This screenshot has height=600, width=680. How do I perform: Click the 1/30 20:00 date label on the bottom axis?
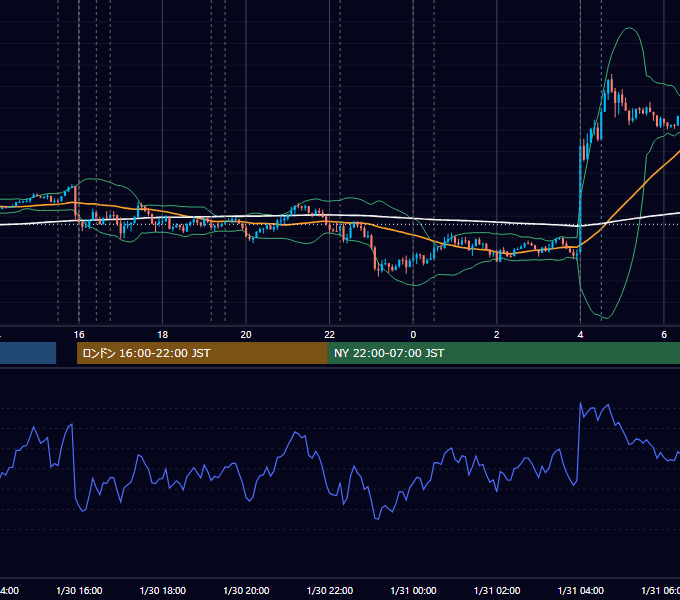[246, 591]
